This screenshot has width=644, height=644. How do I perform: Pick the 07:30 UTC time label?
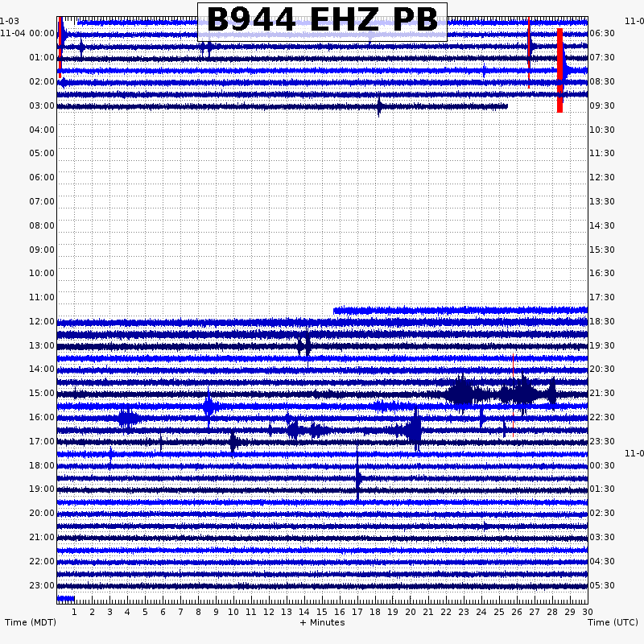(602, 57)
